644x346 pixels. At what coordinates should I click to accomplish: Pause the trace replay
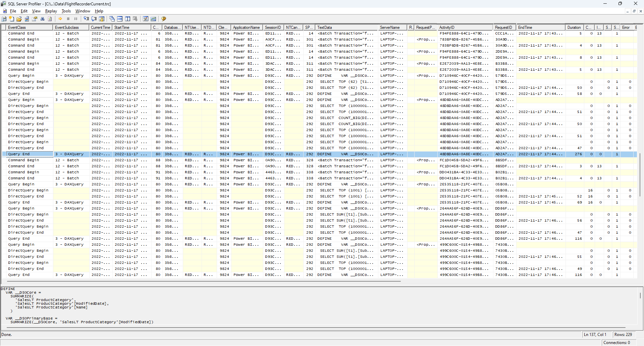click(75, 19)
